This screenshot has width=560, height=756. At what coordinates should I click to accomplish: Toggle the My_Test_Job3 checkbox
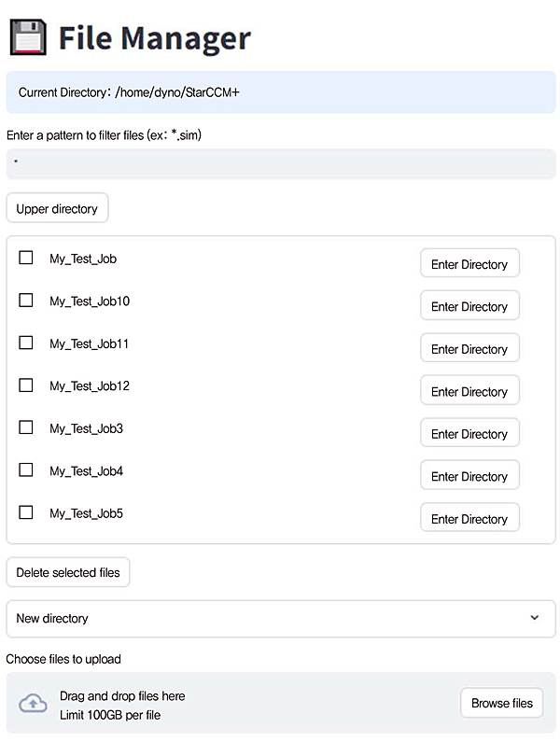tap(26, 427)
